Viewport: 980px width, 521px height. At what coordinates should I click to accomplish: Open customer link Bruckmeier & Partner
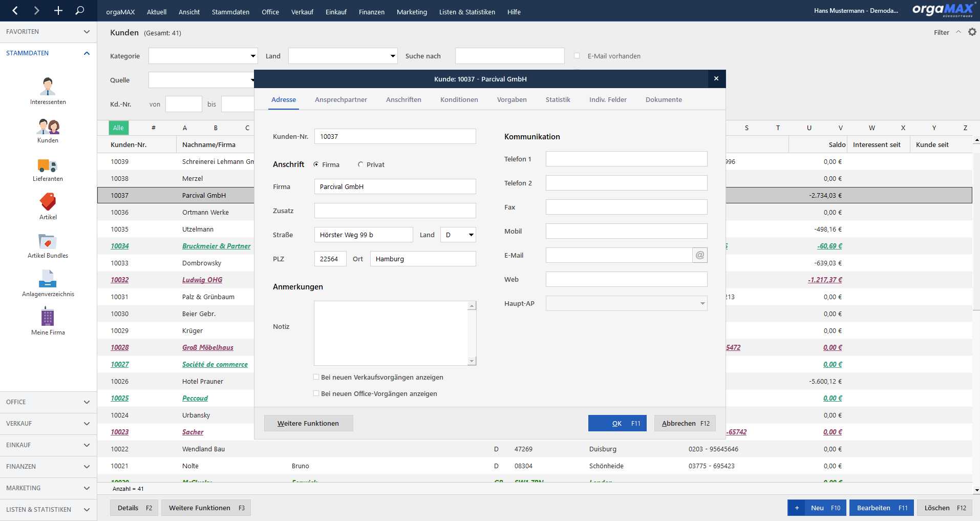pos(217,246)
